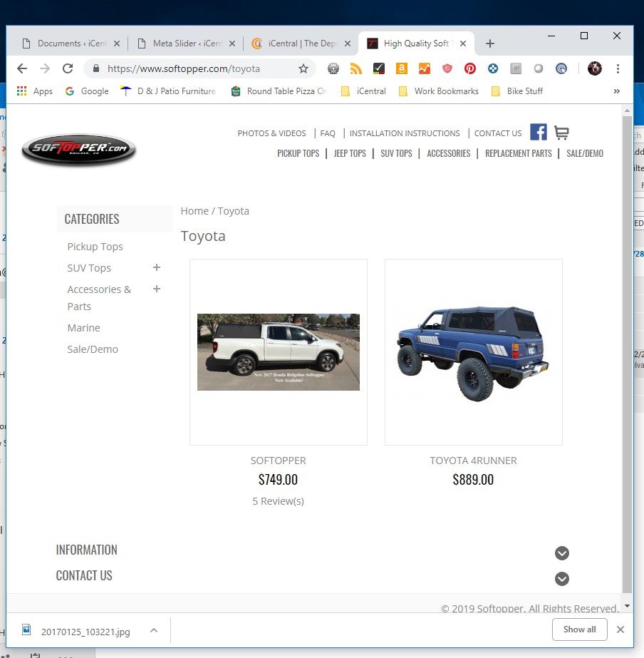Open the Pinterest extension icon
Screen dimensions: 644x658
(x=470, y=68)
